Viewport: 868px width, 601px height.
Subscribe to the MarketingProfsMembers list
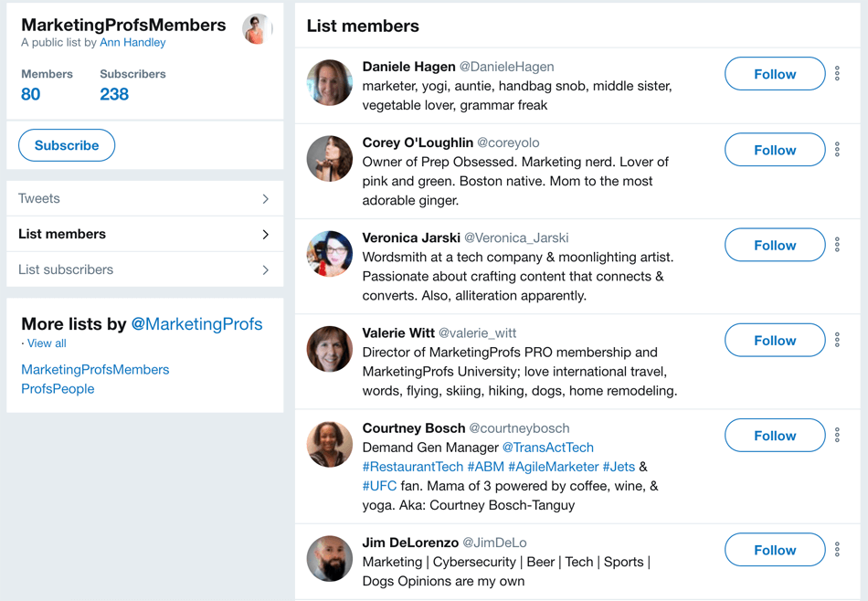tap(66, 144)
